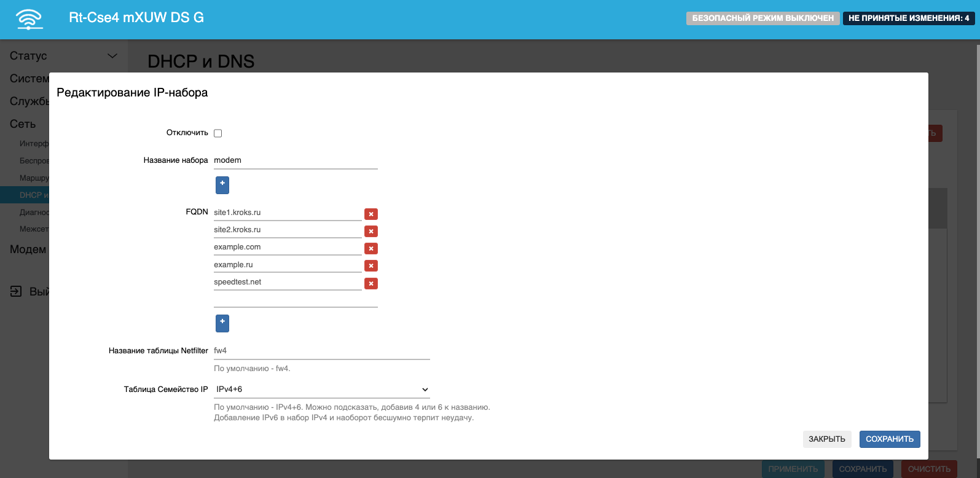The width and height of the screenshot is (980, 478).
Task: Click the ЗАКРЫТЬ button
Action: [x=826, y=439]
